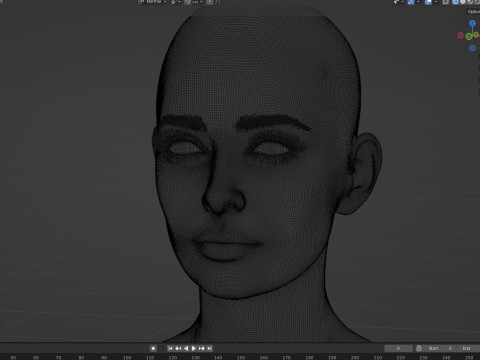Image resolution: width=480 pixels, height=360 pixels.
Task: Play the animation forward
Action: (x=194, y=348)
